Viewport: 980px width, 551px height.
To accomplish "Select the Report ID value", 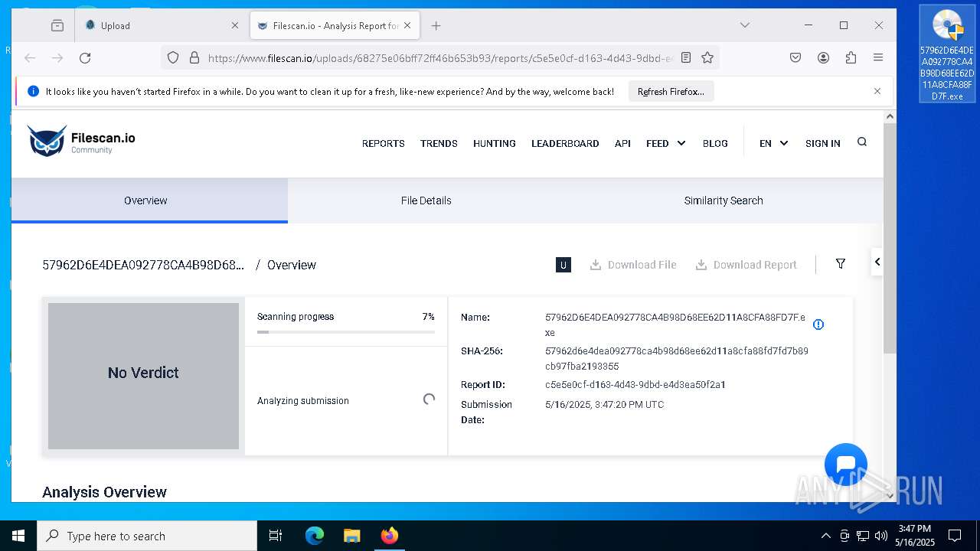I will 635,385.
